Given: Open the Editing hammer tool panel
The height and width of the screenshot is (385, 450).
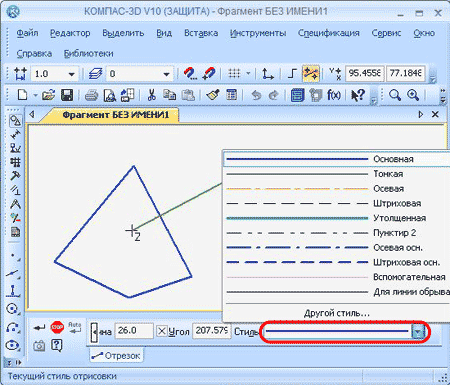Looking at the screenshot, I should coord(15,176).
